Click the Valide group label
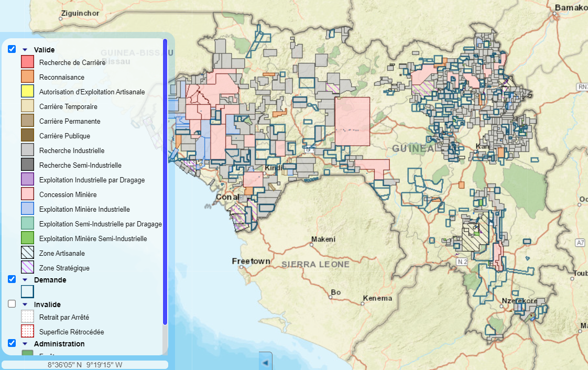 click(44, 50)
